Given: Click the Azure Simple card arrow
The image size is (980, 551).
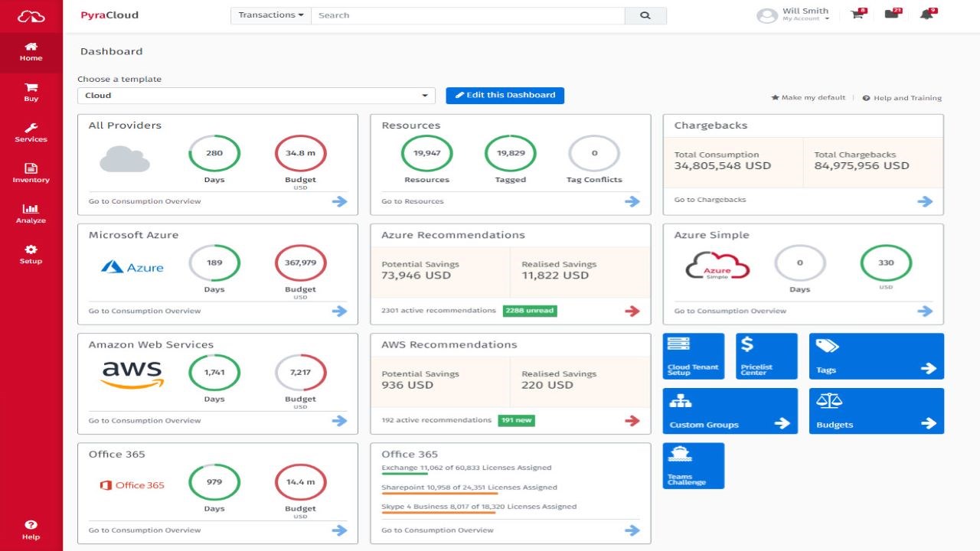Looking at the screenshot, I should pyautogui.click(x=925, y=311).
